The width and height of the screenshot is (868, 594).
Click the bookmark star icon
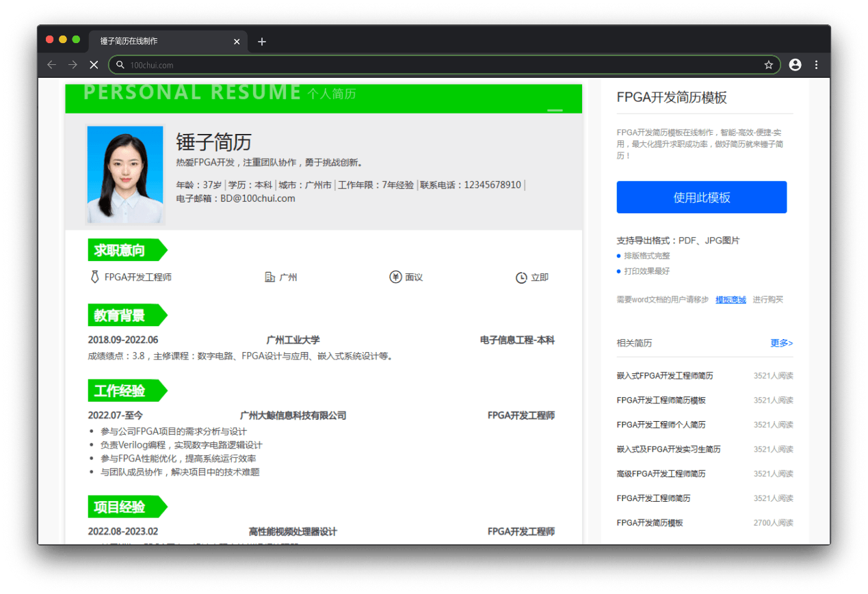click(x=768, y=65)
